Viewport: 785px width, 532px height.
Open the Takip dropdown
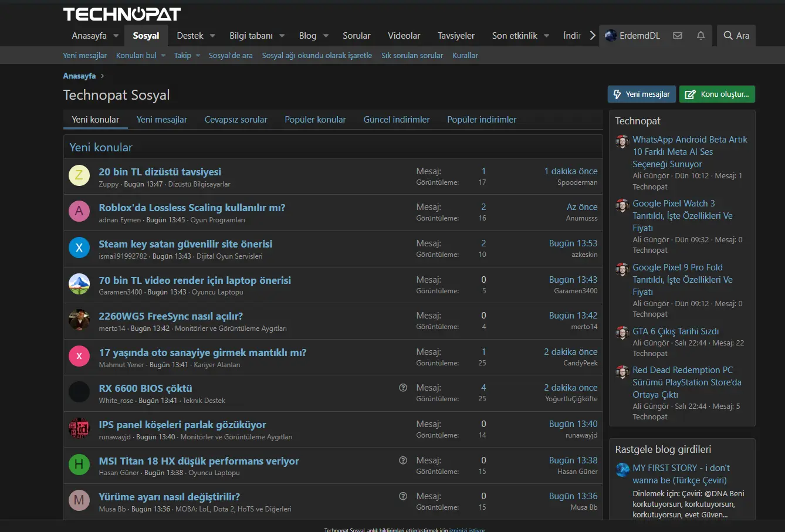point(187,55)
